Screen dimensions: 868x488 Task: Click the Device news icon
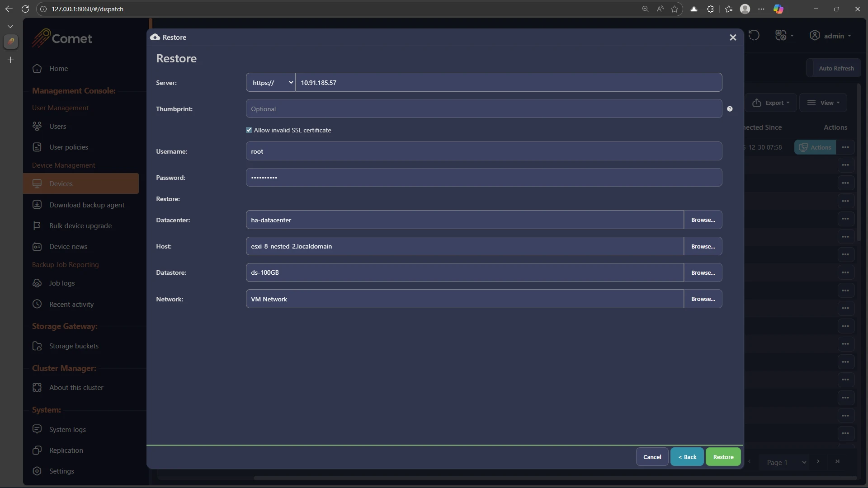(x=37, y=246)
